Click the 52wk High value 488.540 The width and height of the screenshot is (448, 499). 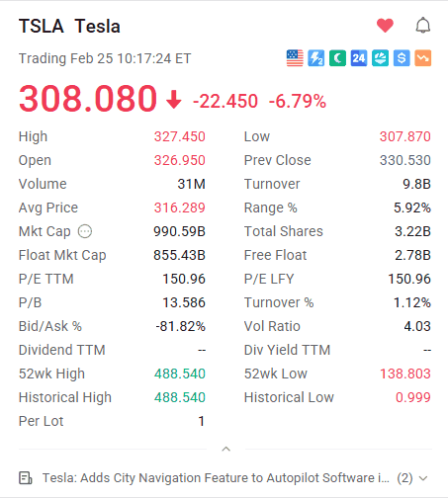(x=180, y=374)
